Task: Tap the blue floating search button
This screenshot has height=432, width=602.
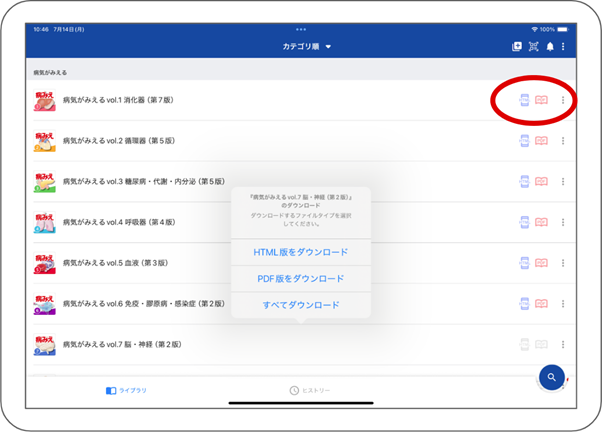Action: (x=551, y=377)
